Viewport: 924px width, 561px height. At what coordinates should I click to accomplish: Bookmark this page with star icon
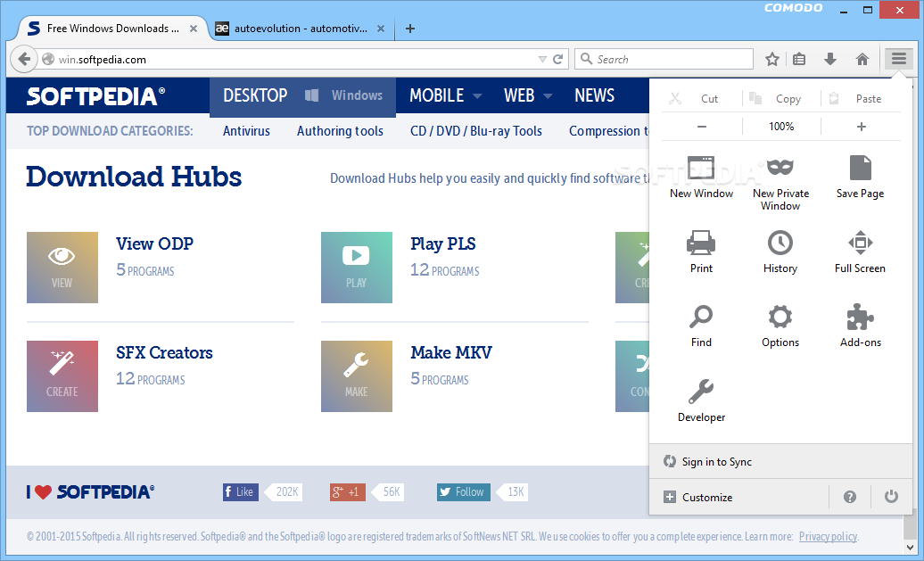pyautogui.click(x=772, y=59)
